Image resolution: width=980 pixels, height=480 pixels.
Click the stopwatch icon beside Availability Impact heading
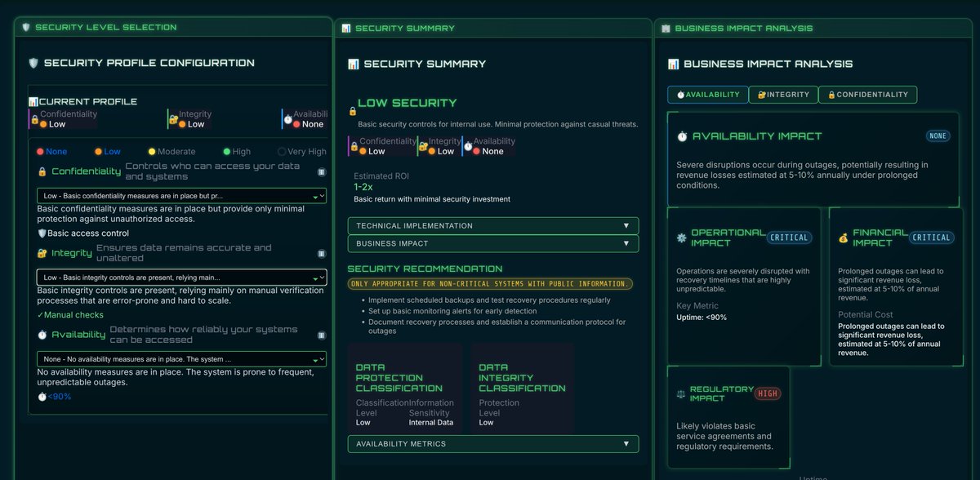(x=683, y=137)
